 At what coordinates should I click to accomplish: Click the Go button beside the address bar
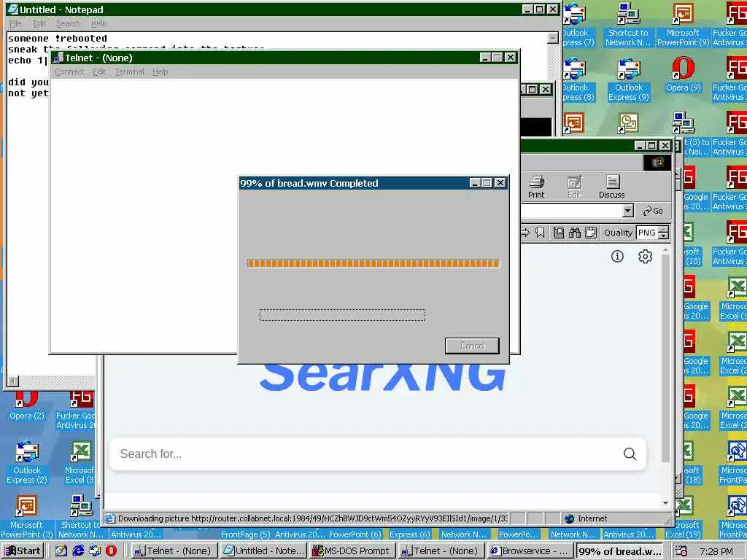point(653,211)
